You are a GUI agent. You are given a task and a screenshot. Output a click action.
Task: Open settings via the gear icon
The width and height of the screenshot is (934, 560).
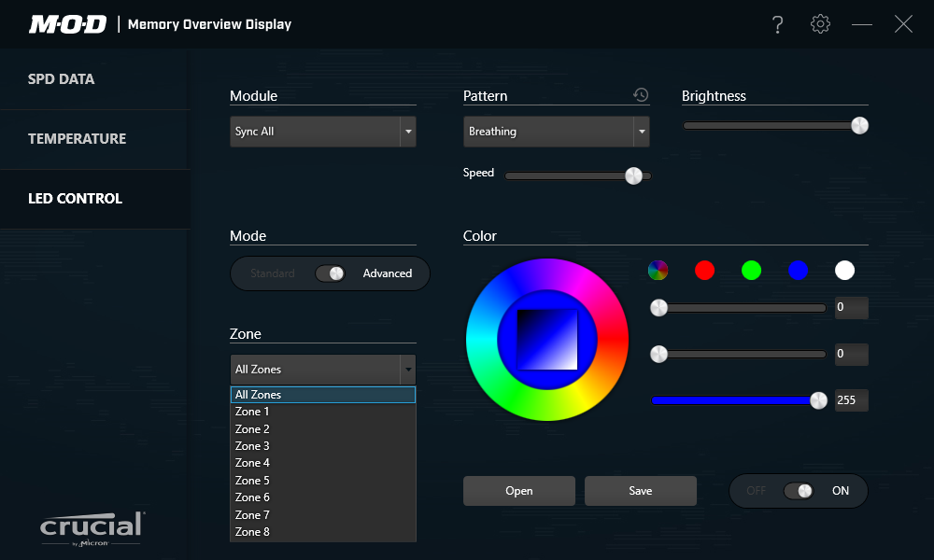click(820, 24)
